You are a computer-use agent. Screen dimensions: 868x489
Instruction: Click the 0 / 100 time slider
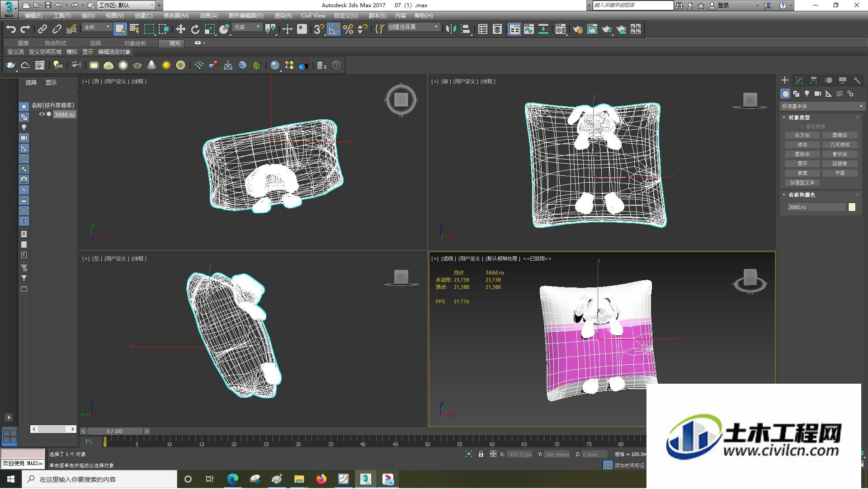coord(115,432)
